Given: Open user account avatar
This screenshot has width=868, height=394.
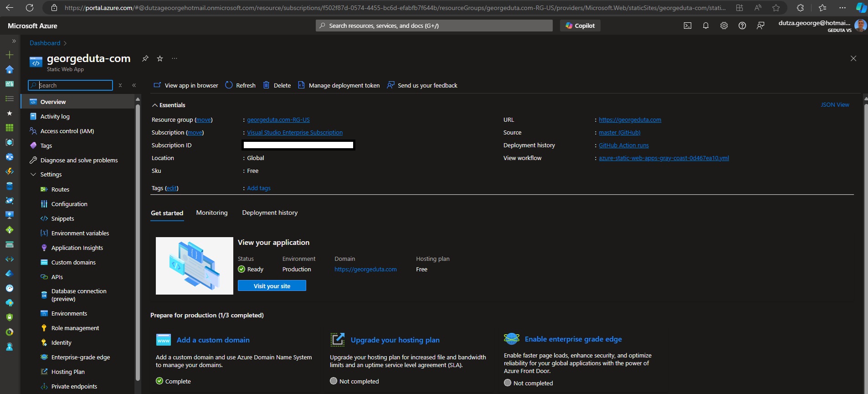Looking at the screenshot, I should 860,26.
